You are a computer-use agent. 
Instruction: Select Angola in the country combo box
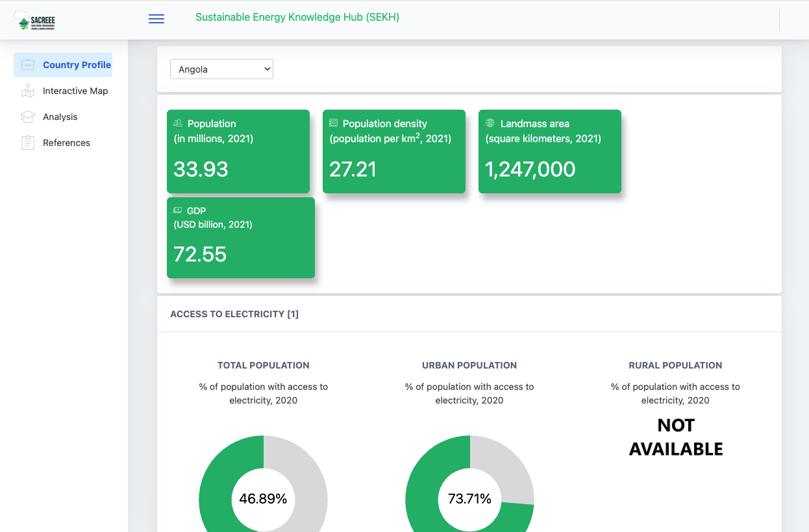pos(221,69)
